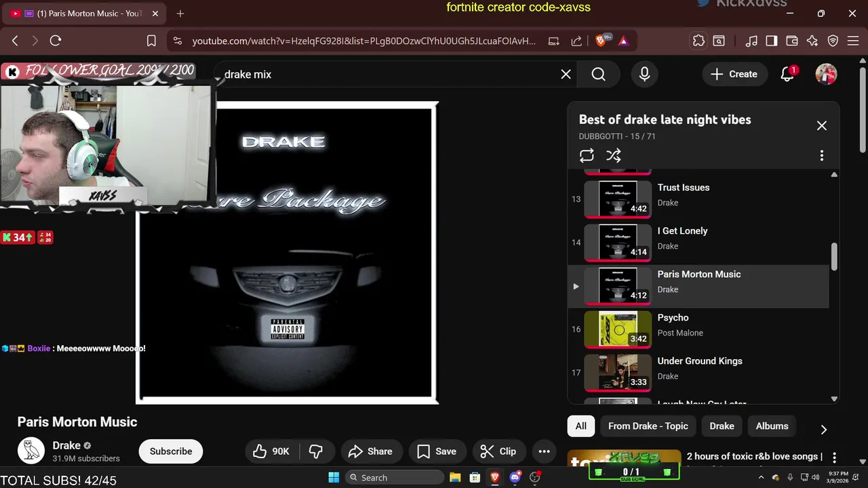Go back with the browser back arrow

pyautogui.click(x=15, y=41)
